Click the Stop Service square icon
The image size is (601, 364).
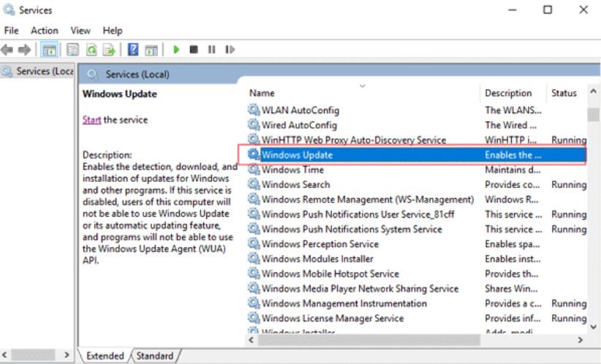coord(194,50)
